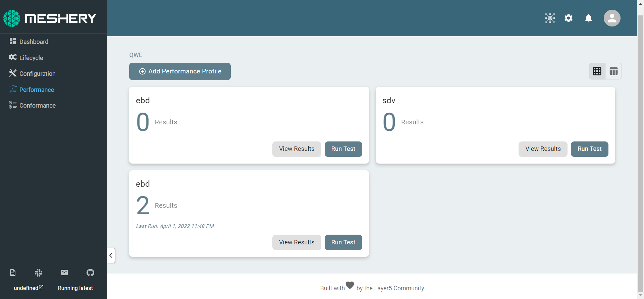Click the Running latest text
Viewport: 644px width, 299px height.
coord(75,288)
